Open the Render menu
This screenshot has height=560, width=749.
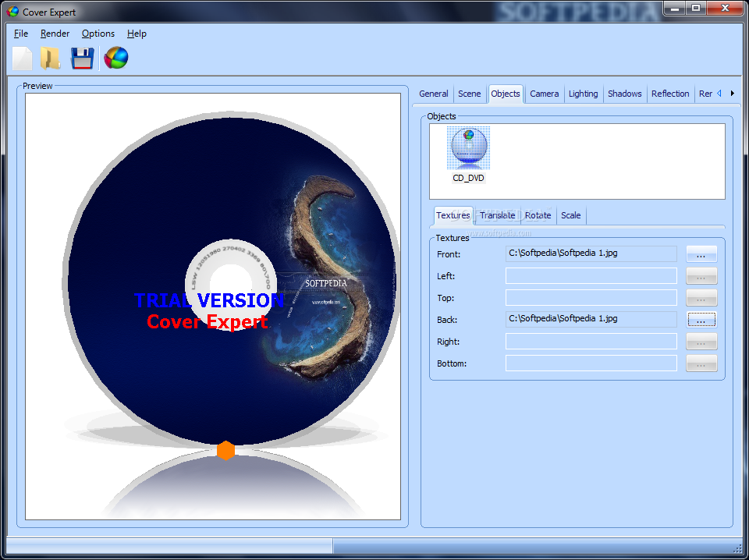(55, 34)
